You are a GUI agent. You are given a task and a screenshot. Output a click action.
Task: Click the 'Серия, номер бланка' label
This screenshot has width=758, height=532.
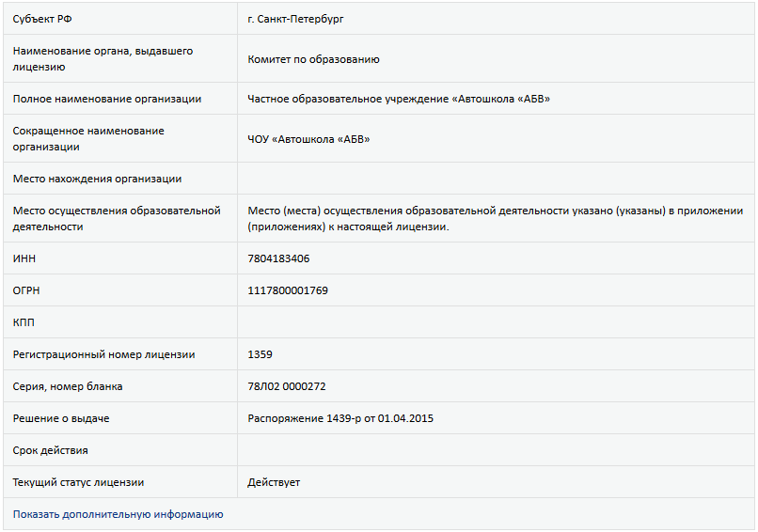pos(67,386)
